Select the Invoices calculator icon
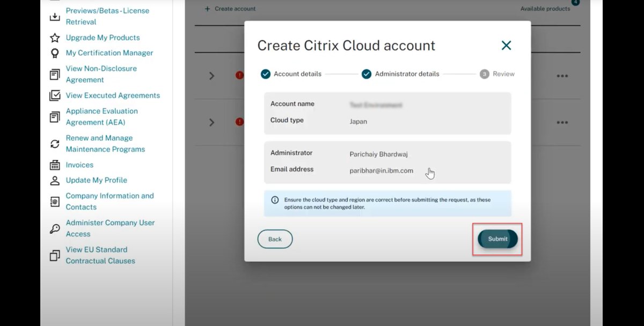Screen dimensions: 644x326 click(x=55, y=165)
